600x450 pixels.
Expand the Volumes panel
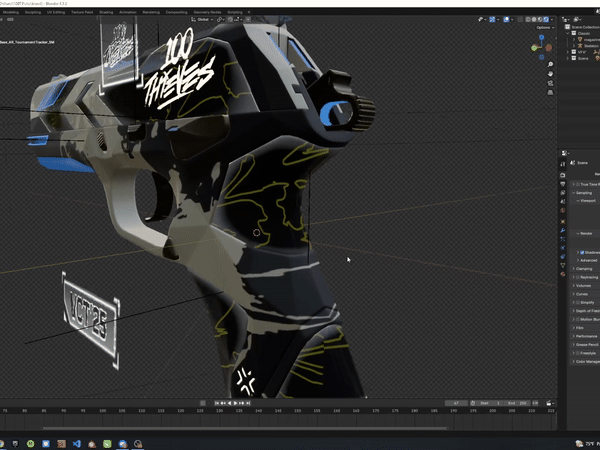(x=574, y=285)
